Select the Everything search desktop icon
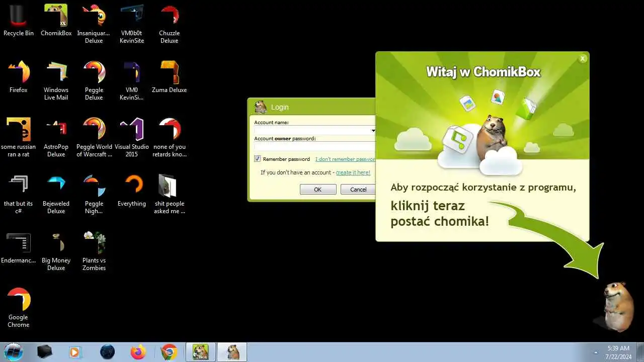This screenshot has width=644, height=362. pyautogui.click(x=132, y=192)
